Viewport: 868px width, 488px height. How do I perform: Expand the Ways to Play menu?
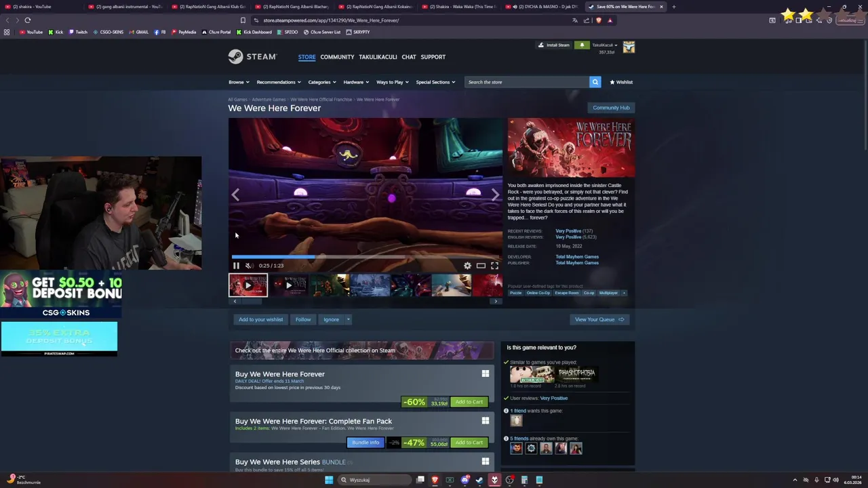[x=392, y=82]
